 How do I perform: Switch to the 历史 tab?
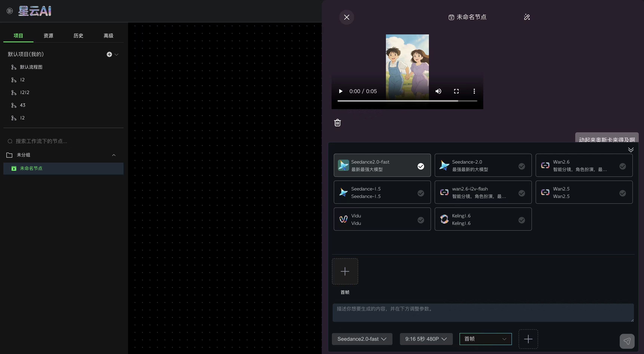click(78, 36)
